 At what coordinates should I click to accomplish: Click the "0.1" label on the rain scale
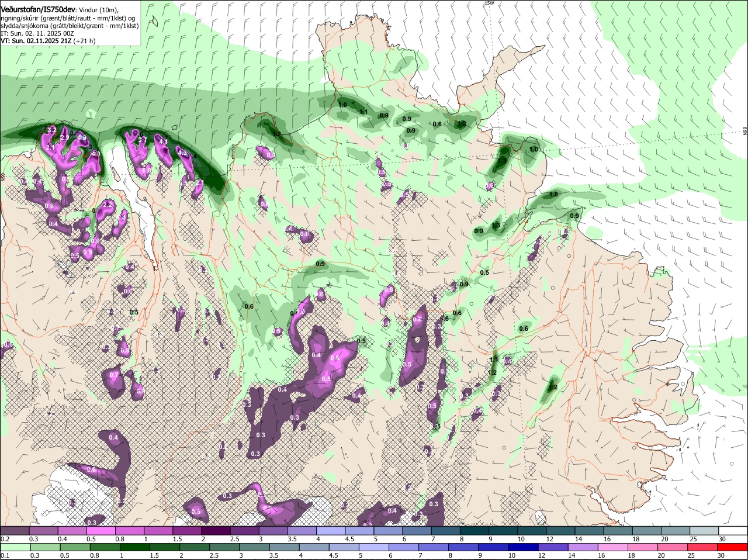click(x=5, y=555)
